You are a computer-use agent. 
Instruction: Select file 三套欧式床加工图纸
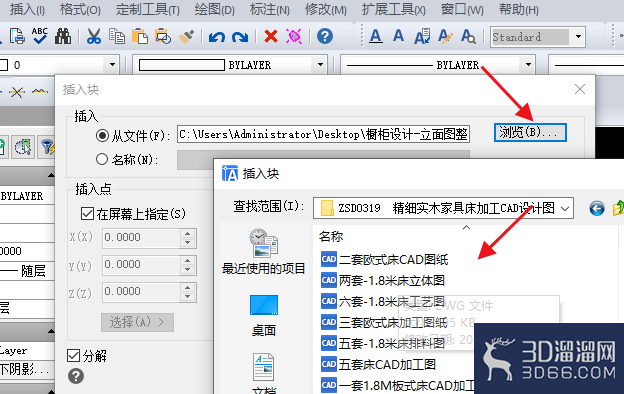click(x=384, y=322)
